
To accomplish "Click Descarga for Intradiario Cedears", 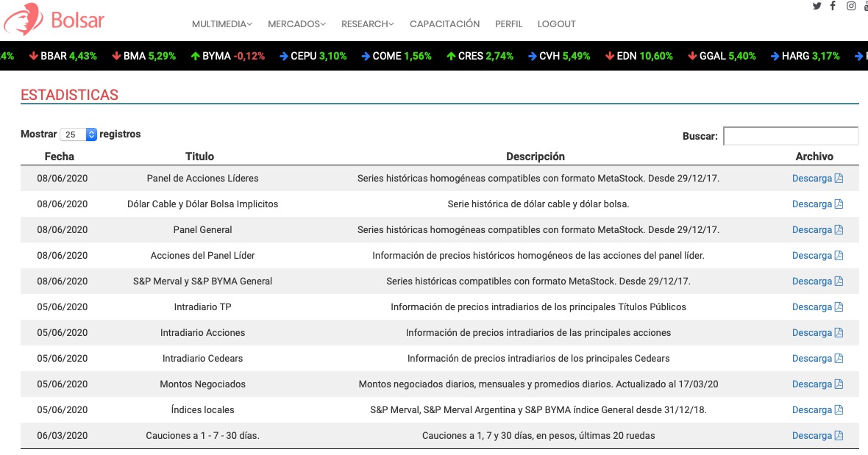I will [x=811, y=358].
